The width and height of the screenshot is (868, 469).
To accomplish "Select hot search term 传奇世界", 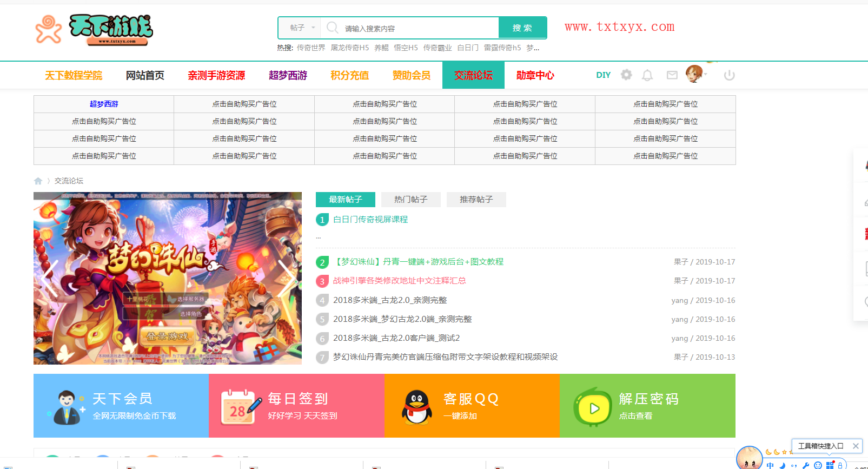I will (311, 48).
